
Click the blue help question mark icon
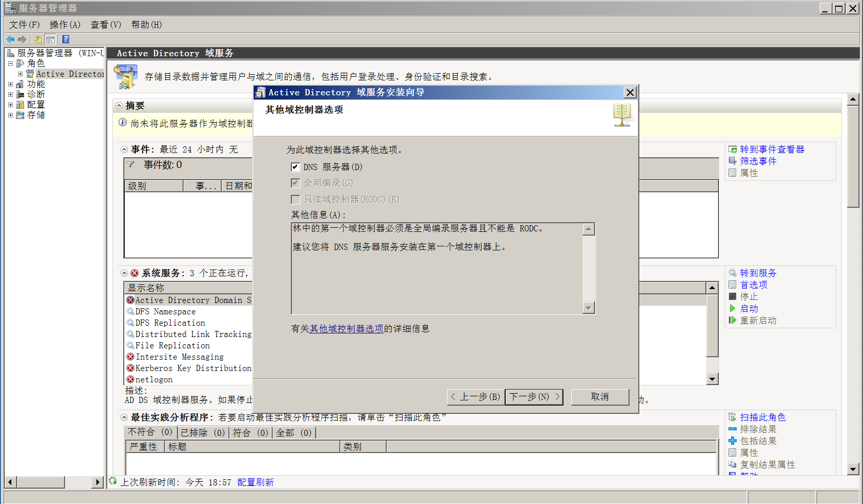point(65,39)
